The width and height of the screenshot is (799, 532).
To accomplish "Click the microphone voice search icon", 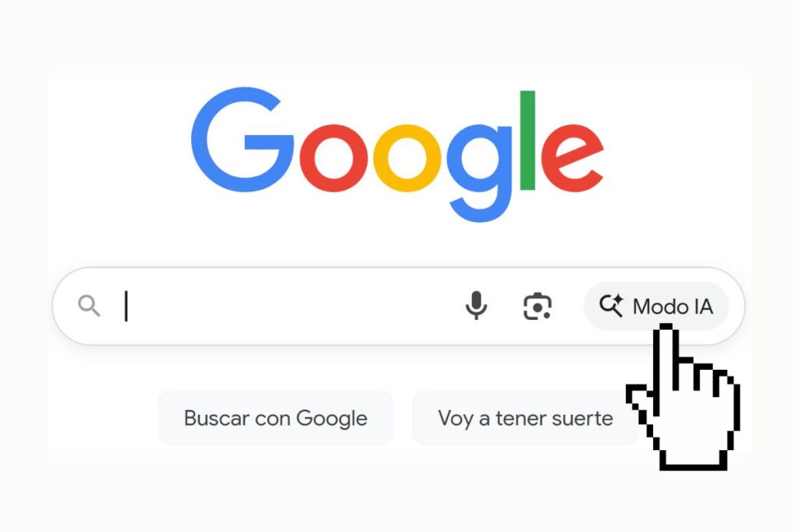I will (x=477, y=306).
